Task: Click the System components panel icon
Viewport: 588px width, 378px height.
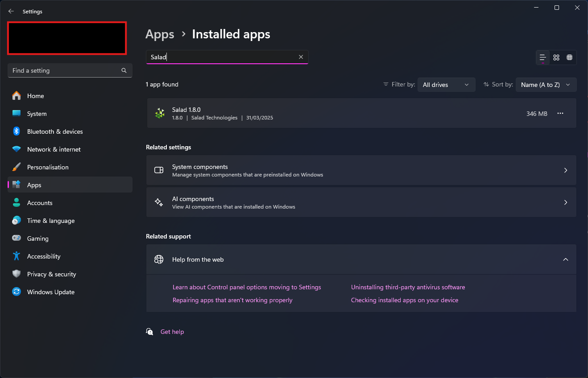Action: coord(159,170)
